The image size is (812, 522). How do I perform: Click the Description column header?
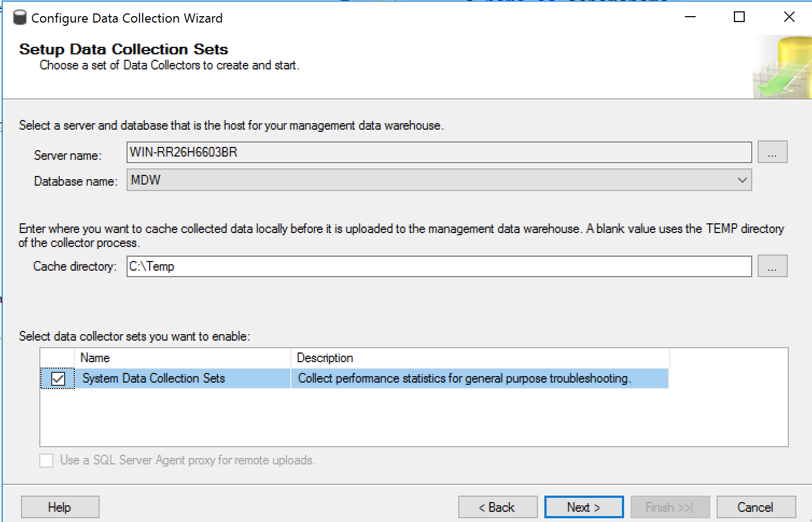point(479,358)
